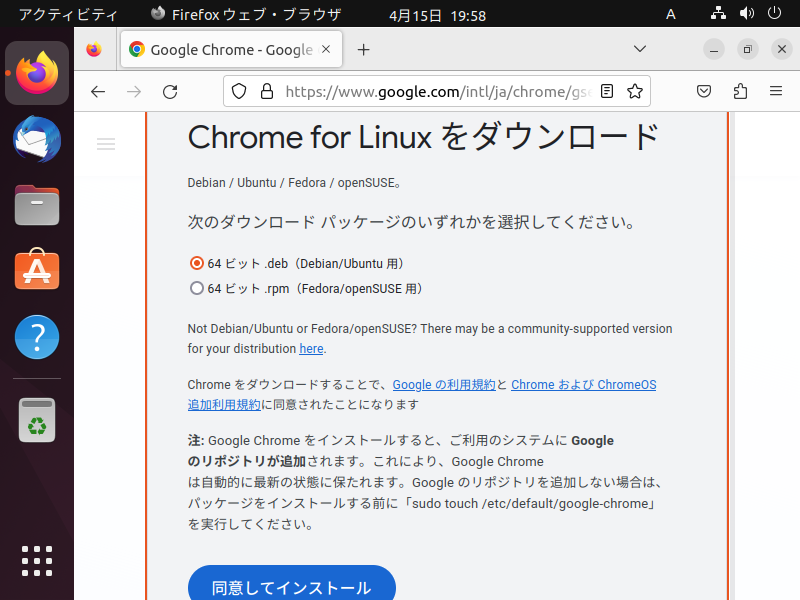
Task: Open the アクティビティ overview
Action: (x=68, y=14)
